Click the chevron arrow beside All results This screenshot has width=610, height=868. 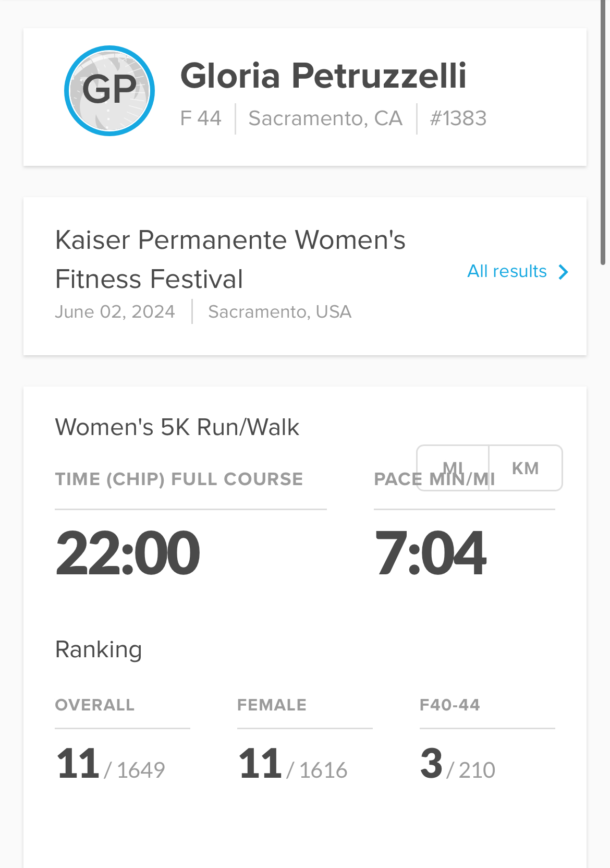pos(563,272)
